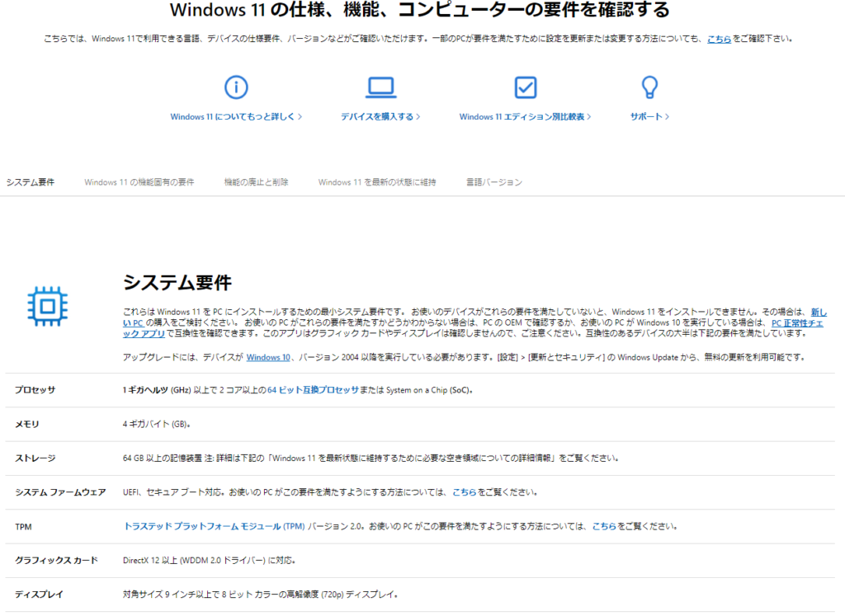Switch to '機能の廃止と削除' tab
Viewport: 845px width, 616px height.
(256, 182)
